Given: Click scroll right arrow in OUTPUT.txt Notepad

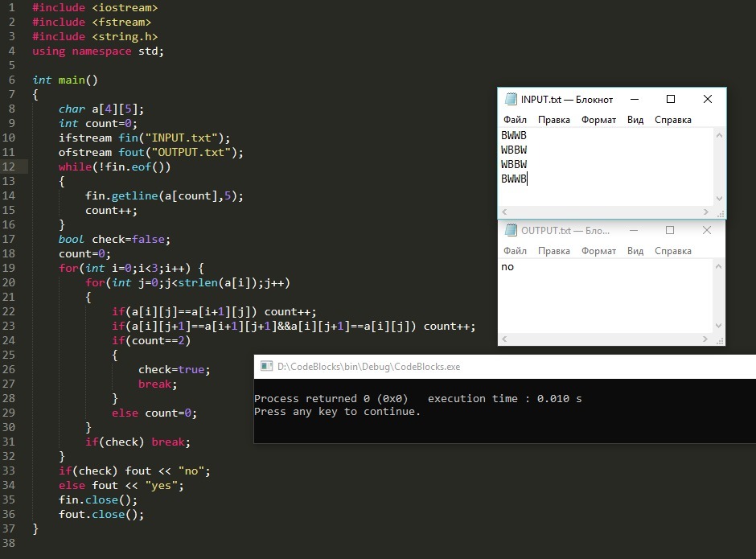Looking at the screenshot, I should pyautogui.click(x=705, y=339).
